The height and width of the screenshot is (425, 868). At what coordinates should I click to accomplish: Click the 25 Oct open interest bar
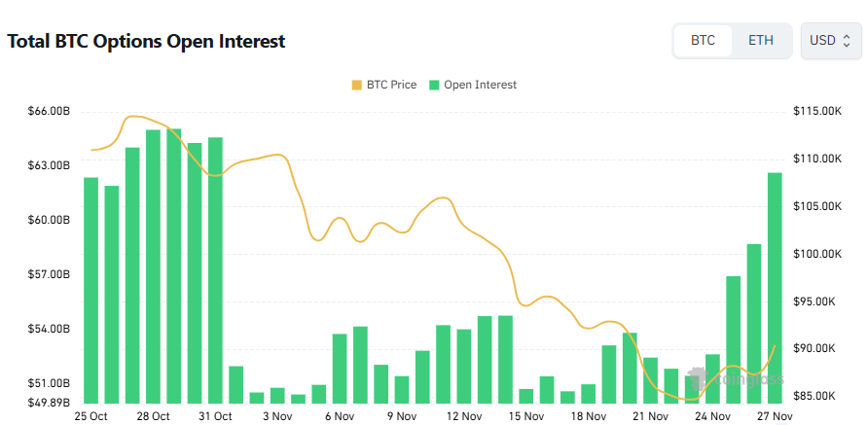click(91, 290)
